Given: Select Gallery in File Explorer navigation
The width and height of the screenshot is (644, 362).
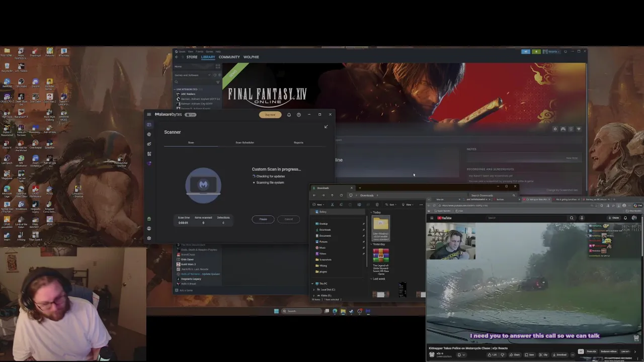Looking at the screenshot, I should click(x=322, y=212).
